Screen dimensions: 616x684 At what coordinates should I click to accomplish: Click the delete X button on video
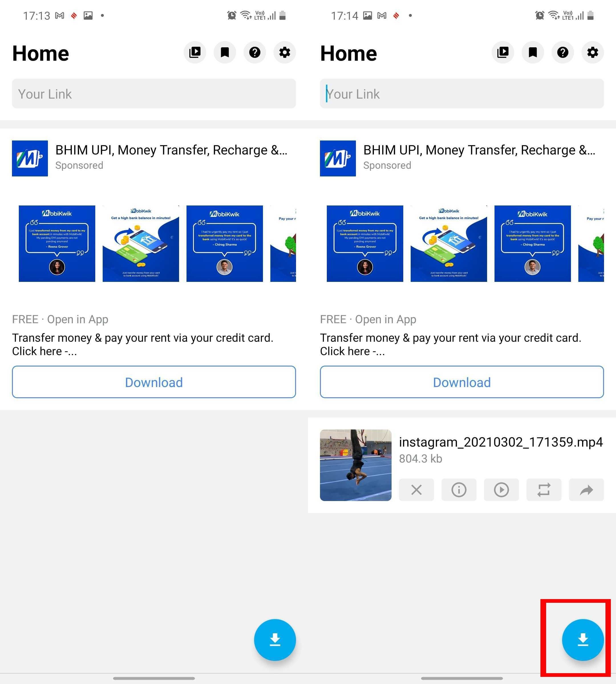pyautogui.click(x=416, y=490)
